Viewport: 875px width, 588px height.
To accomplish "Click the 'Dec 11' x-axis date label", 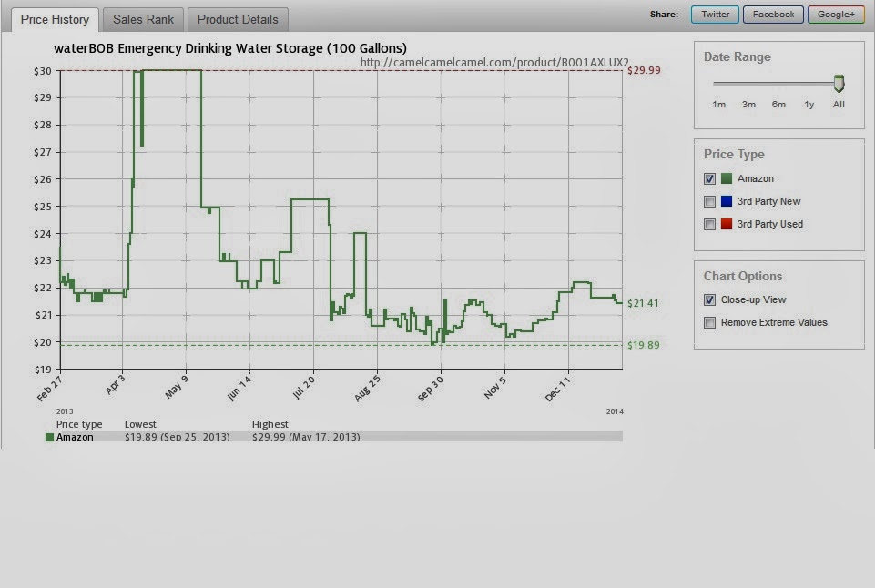I will (x=557, y=389).
